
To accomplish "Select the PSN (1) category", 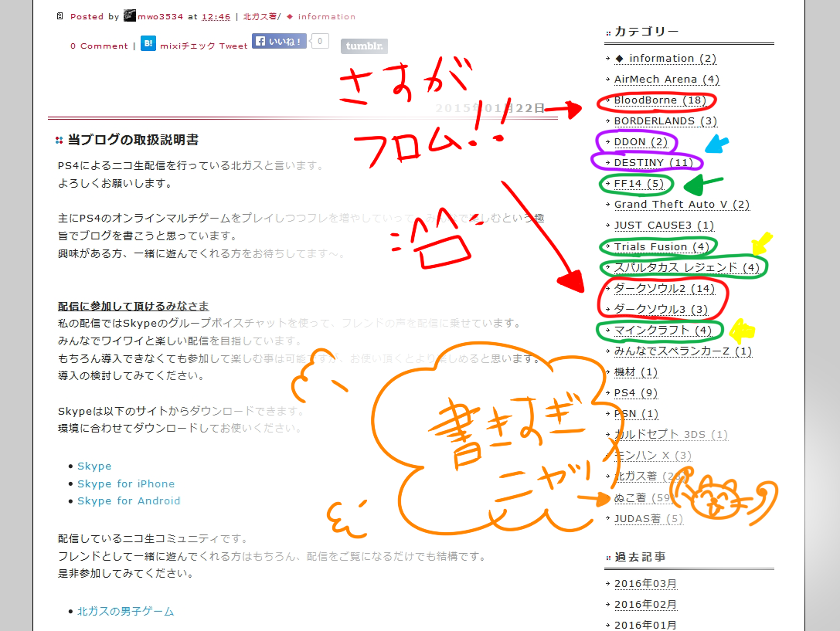I will tap(636, 414).
